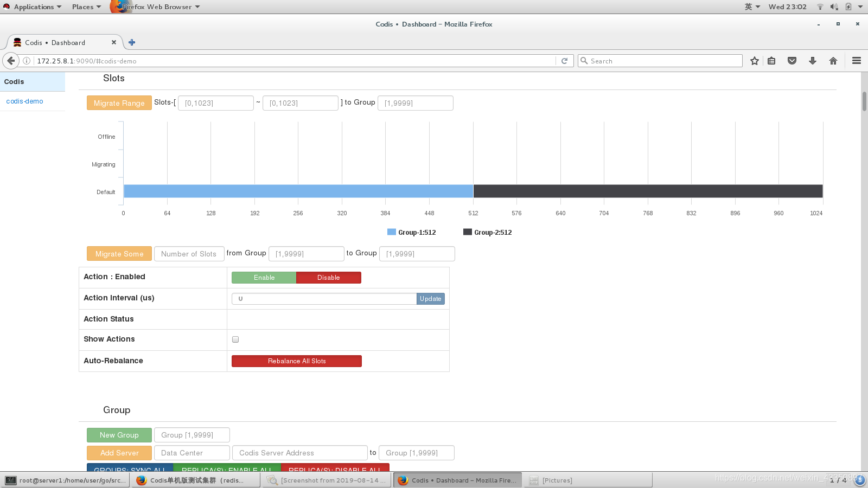Open the volume tray icon
Screen dimensions: 868x488
coord(834,7)
